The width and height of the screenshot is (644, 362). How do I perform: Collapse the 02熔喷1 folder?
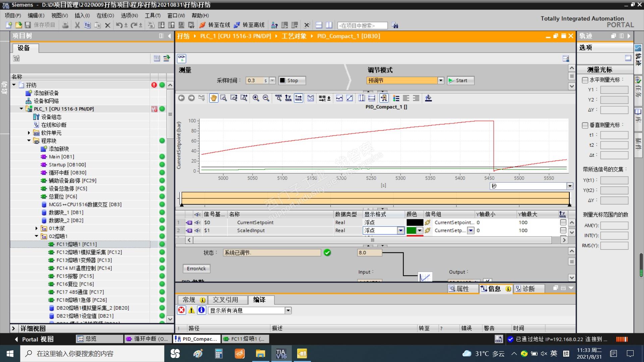37,236
